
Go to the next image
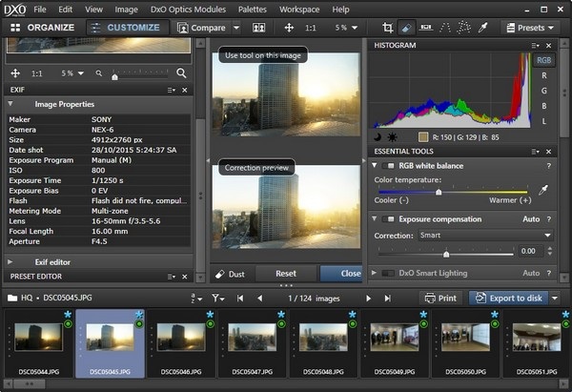[x=368, y=299]
